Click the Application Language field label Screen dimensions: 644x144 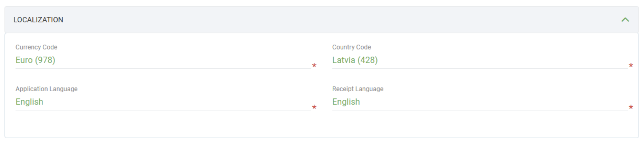tap(47, 89)
